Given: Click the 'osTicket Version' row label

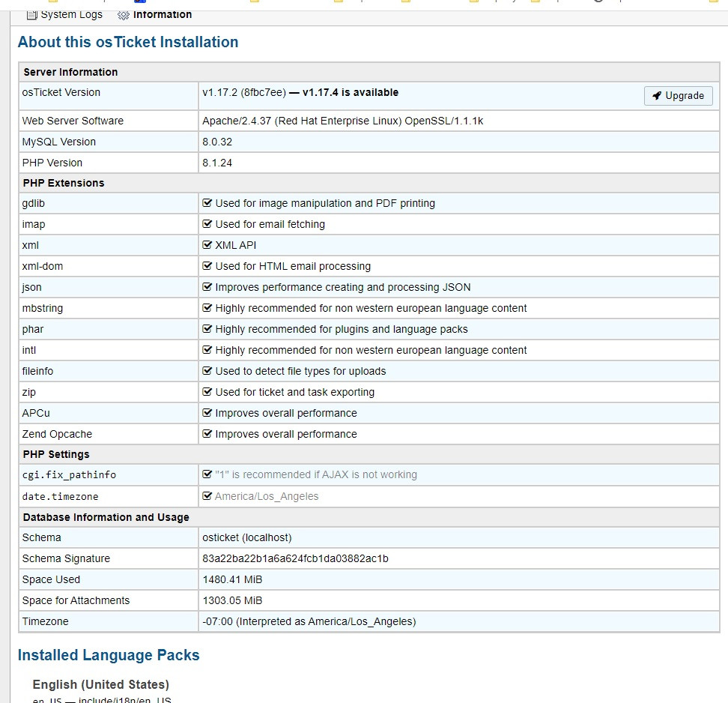Looking at the screenshot, I should [61, 92].
